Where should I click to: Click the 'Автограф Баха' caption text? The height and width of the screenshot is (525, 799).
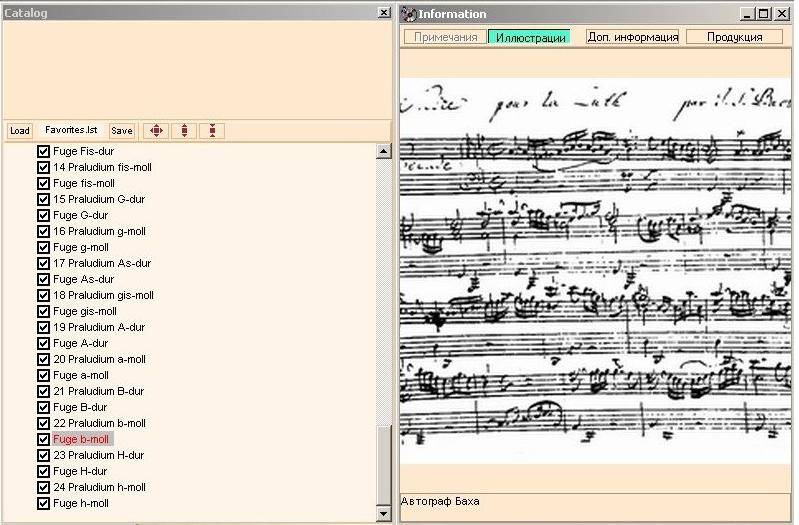440,502
